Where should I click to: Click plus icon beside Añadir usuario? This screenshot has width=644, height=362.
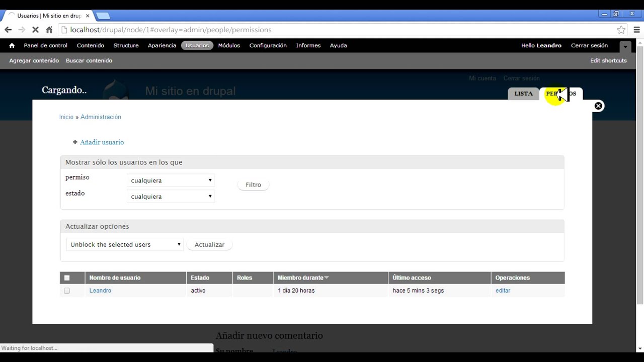point(75,142)
